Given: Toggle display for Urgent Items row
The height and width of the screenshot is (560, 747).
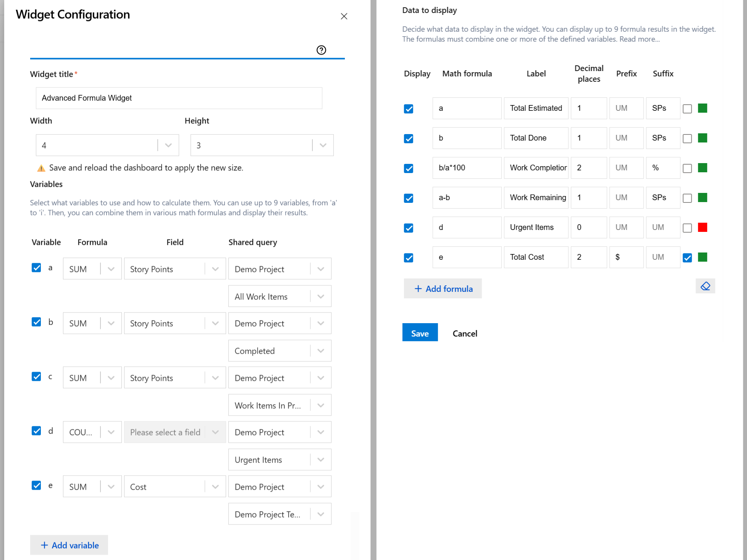Looking at the screenshot, I should pyautogui.click(x=409, y=228).
